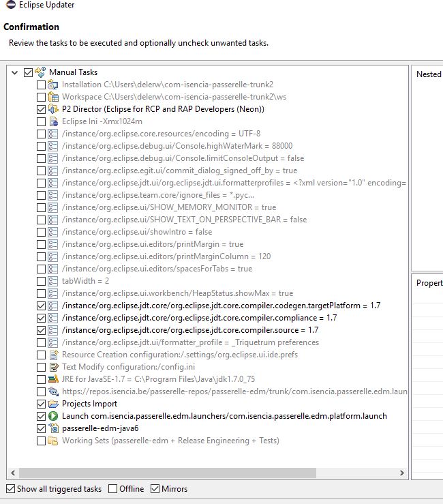Click the Resource Creation task icon

coord(53,355)
